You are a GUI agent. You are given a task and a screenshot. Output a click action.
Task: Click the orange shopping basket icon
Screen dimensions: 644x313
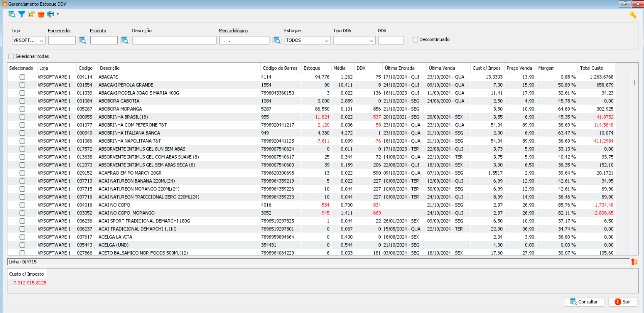(41, 14)
